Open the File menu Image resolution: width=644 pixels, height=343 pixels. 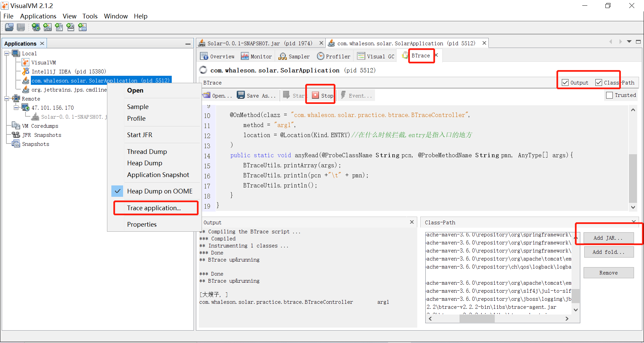pos(8,16)
